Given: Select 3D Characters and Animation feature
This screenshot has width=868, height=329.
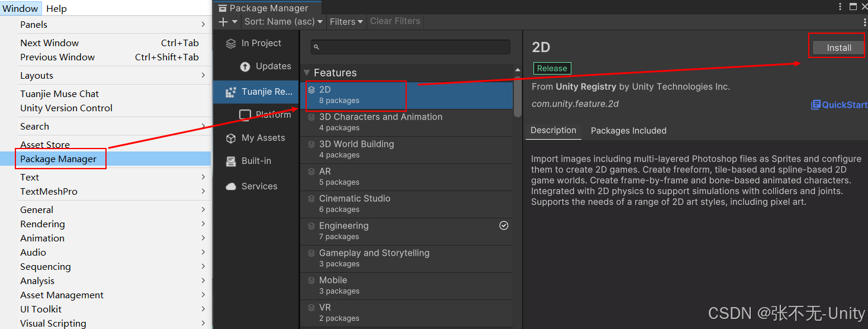Looking at the screenshot, I should point(407,122).
